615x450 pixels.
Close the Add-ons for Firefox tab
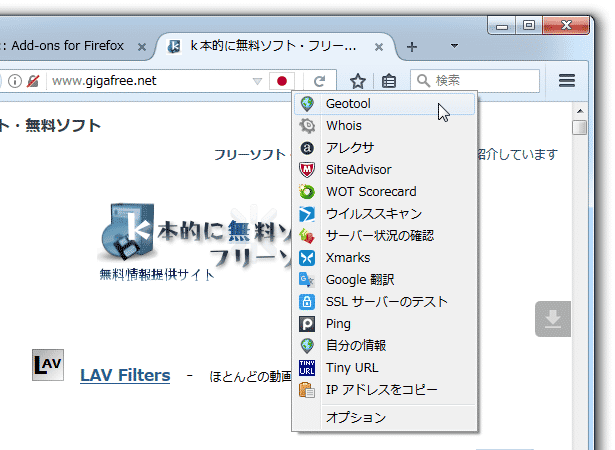[x=142, y=47]
